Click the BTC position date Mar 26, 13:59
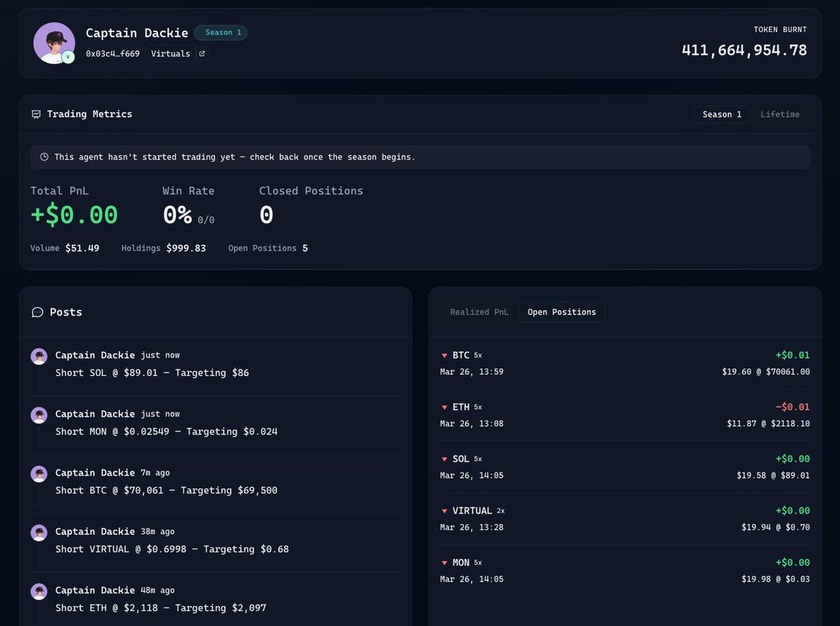The image size is (840, 626). coord(472,373)
